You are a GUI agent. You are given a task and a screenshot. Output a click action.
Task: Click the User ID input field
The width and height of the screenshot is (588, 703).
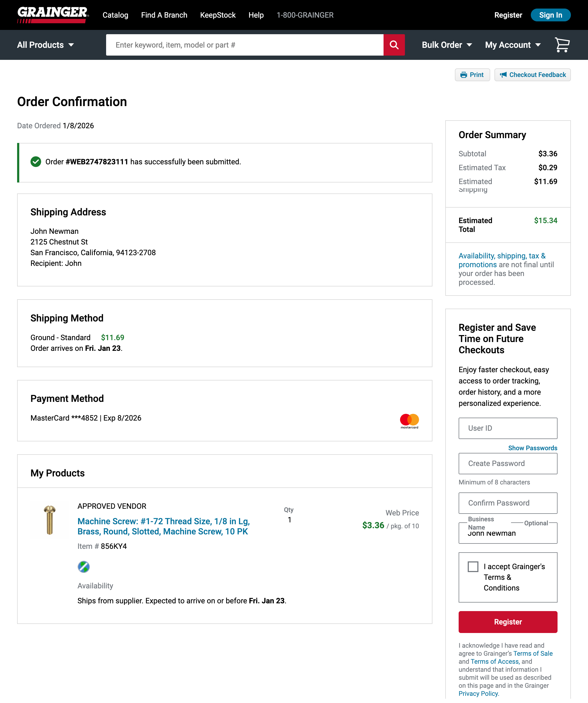tap(508, 428)
